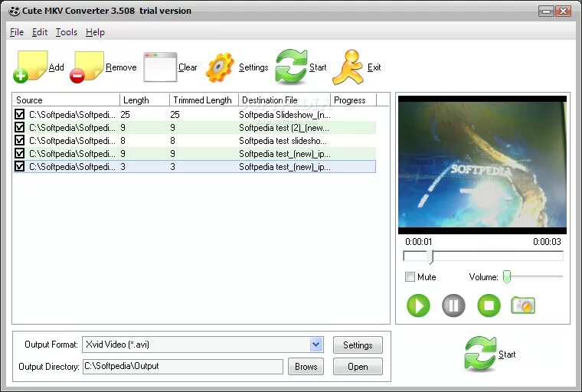This screenshot has height=392, width=582.
Task: Click the Brows button for output directory
Action: click(x=306, y=367)
